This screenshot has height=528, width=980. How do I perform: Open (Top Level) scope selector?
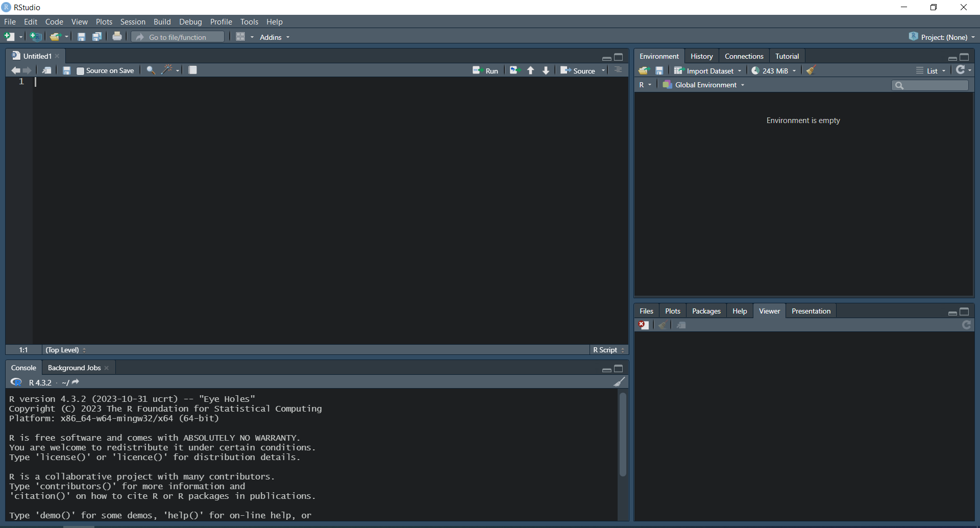pos(66,350)
